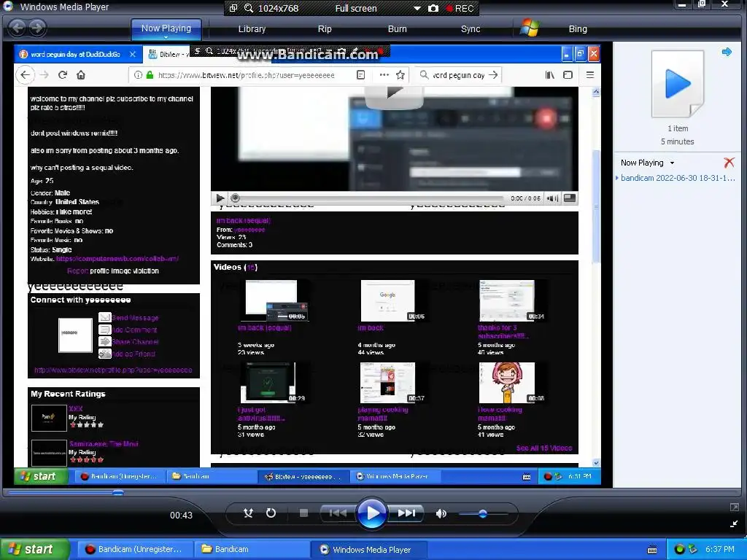The width and height of the screenshot is (747, 560).
Task: Expand the arrow under Now Playing tab
Action: [x=166, y=37]
